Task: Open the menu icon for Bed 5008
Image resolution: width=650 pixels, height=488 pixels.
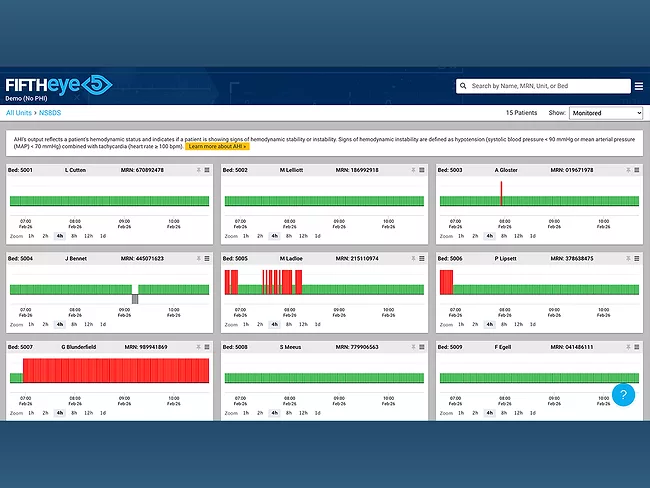Action: click(x=423, y=346)
